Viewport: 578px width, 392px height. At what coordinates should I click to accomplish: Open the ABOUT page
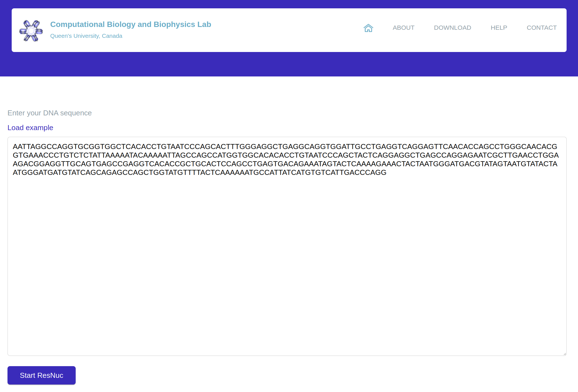[403, 28]
